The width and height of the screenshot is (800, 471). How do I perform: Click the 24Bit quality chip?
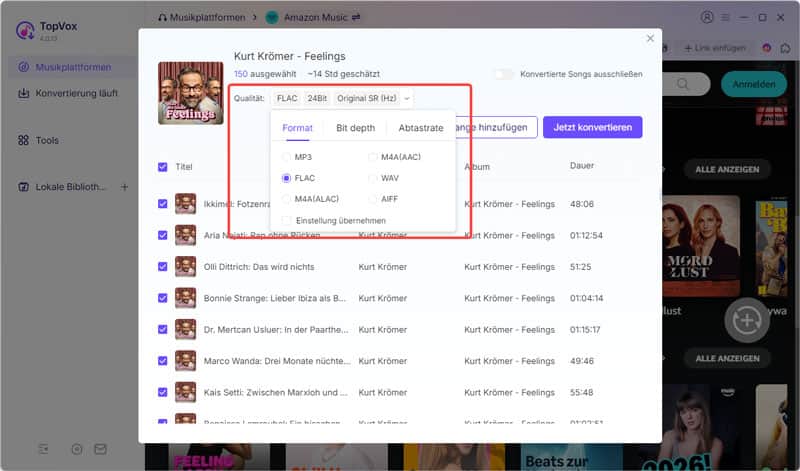point(317,98)
